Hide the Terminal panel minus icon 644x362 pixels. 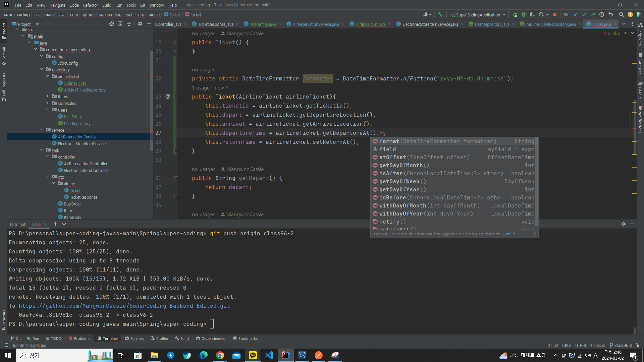[x=632, y=224]
